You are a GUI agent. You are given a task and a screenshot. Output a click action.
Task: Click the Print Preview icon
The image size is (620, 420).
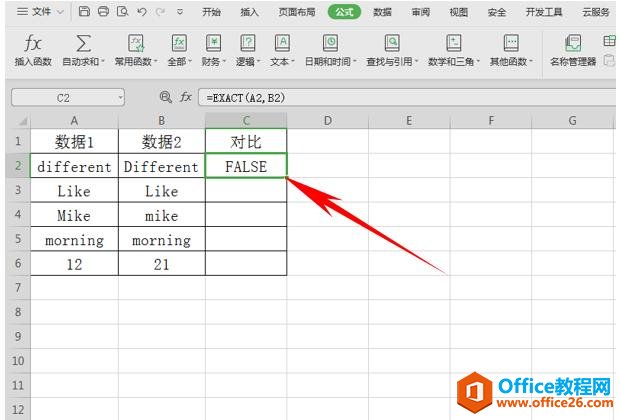123,11
